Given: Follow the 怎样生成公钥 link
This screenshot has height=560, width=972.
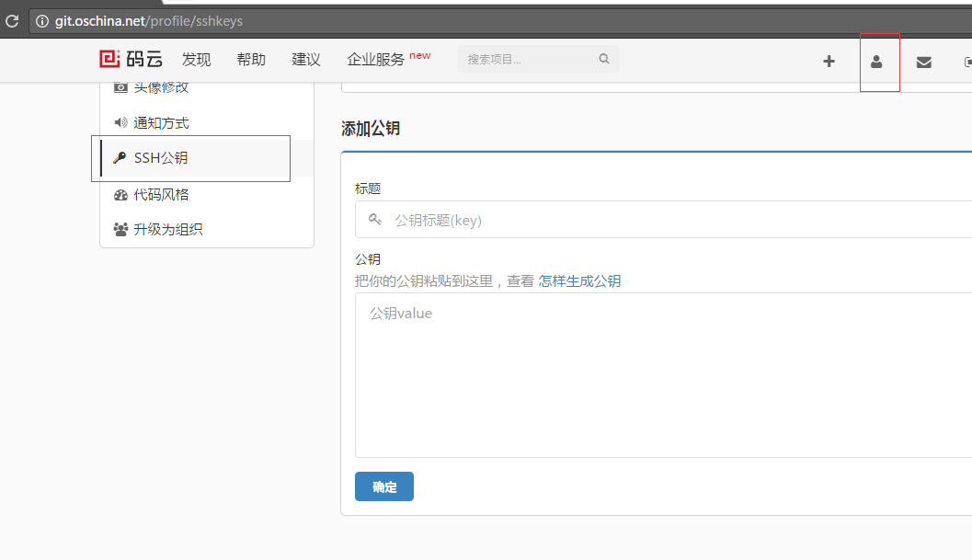Looking at the screenshot, I should tap(579, 281).
